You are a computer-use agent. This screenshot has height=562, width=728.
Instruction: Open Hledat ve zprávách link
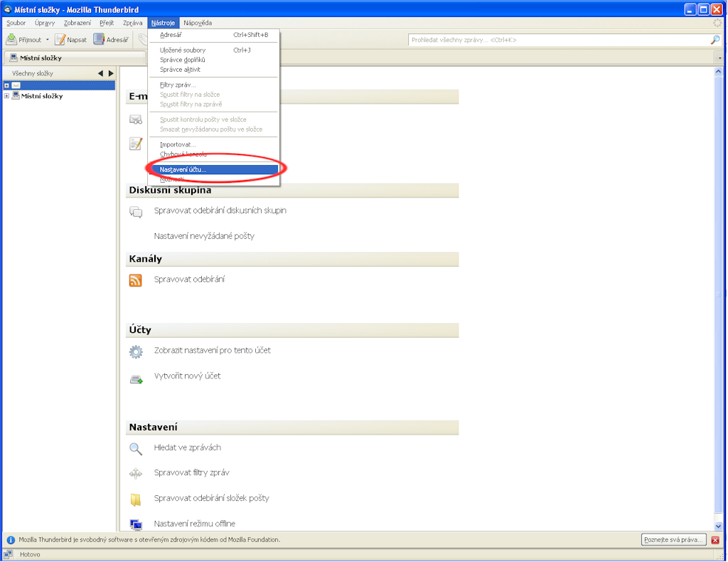188,447
